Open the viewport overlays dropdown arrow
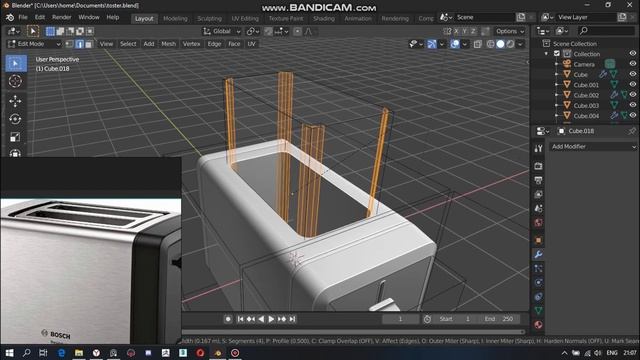This screenshot has height=360, width=640. click(x=465, y=44)
